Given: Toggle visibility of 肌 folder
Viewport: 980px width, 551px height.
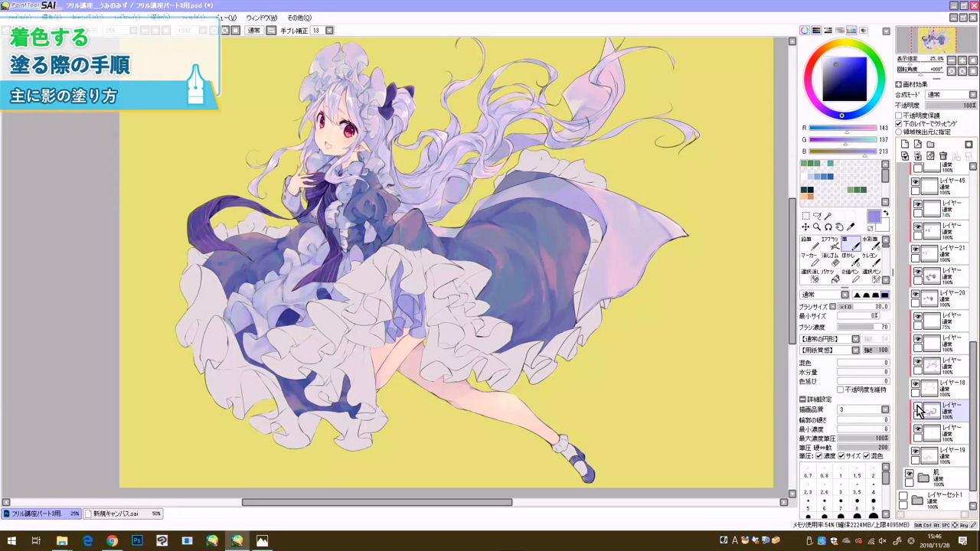Looking at the screenshot, I should (x=910, y=474).
